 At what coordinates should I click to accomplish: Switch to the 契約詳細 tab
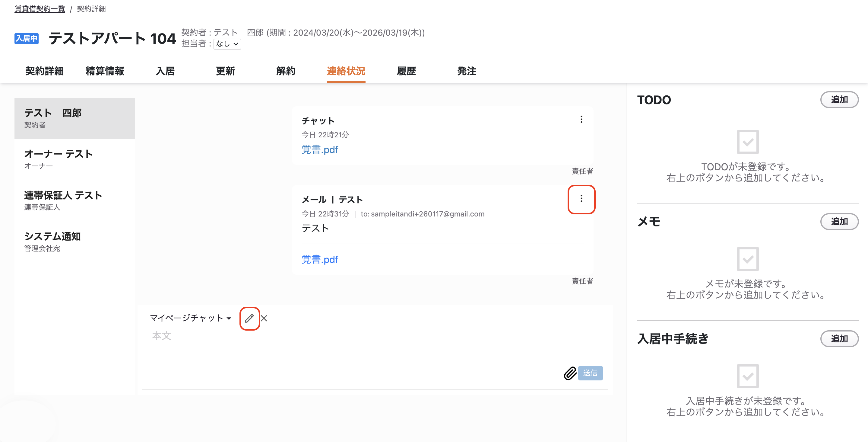click(44, 71)
